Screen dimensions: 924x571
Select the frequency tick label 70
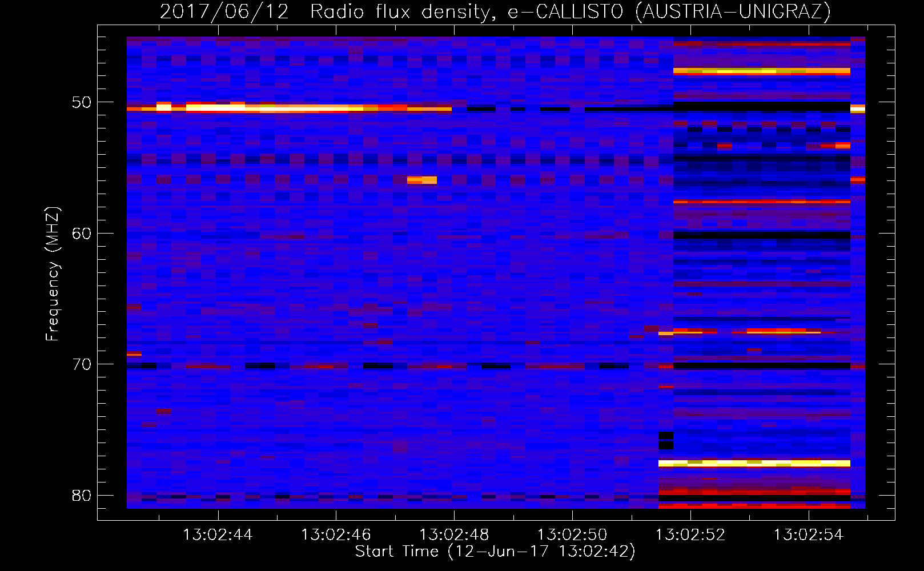click(x=82, y=364)
